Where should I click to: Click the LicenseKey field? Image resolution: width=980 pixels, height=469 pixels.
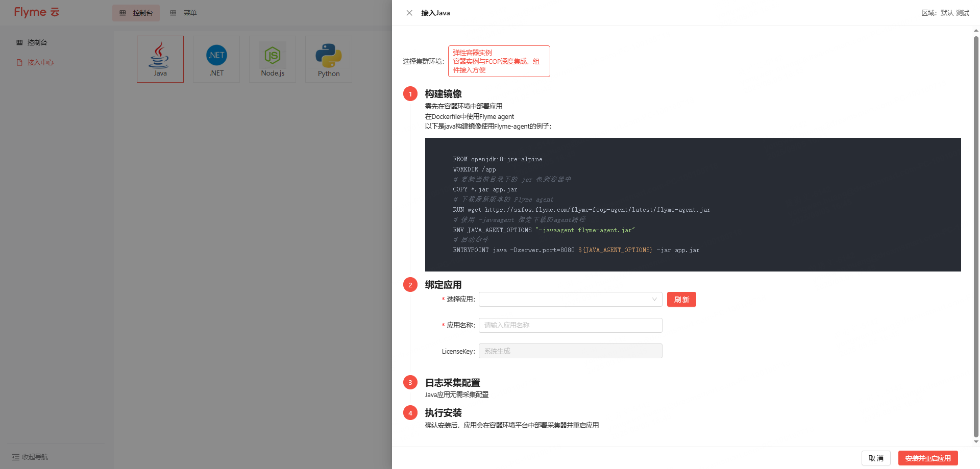[570, 351]
